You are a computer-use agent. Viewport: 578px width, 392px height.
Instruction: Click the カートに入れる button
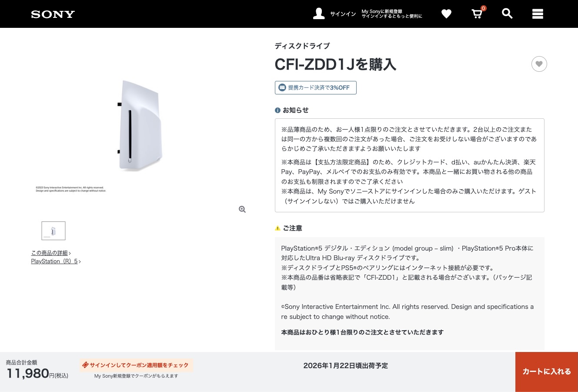(x=547, y=372)
